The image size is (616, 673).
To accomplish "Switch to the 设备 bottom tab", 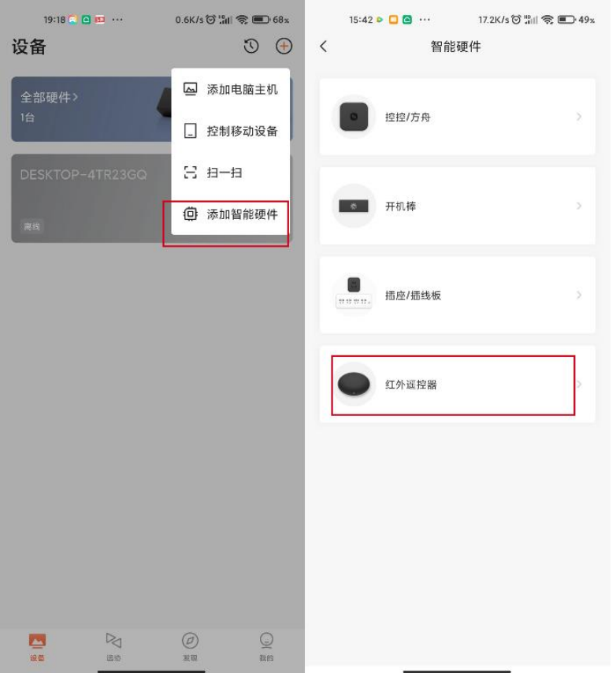I will point(37,647).
